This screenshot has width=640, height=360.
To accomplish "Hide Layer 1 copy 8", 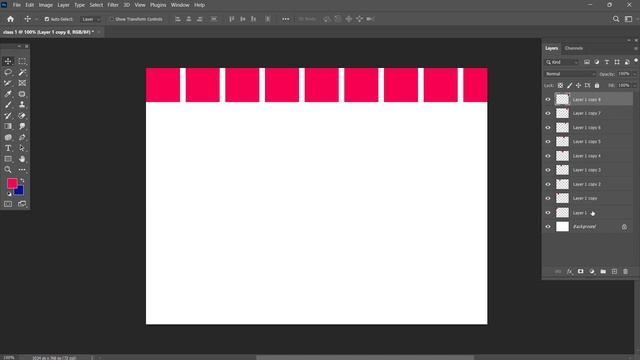I will [548, 99].
